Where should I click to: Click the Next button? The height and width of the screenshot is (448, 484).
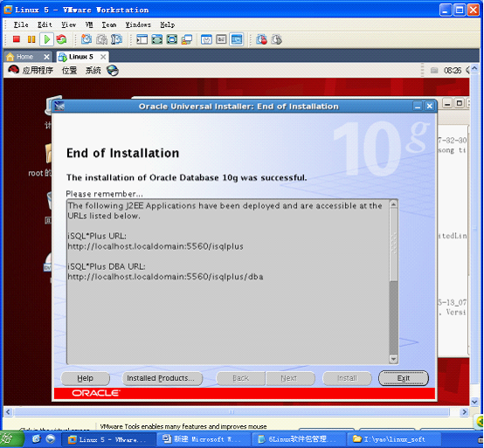coord(289,379)
